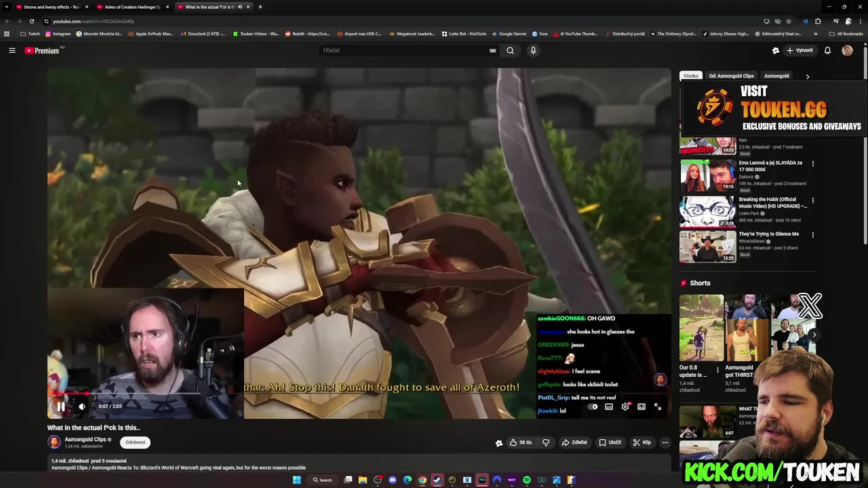Show next filter chips with arrow
This screenshot has height=488, width=868.
coord(808,76)
